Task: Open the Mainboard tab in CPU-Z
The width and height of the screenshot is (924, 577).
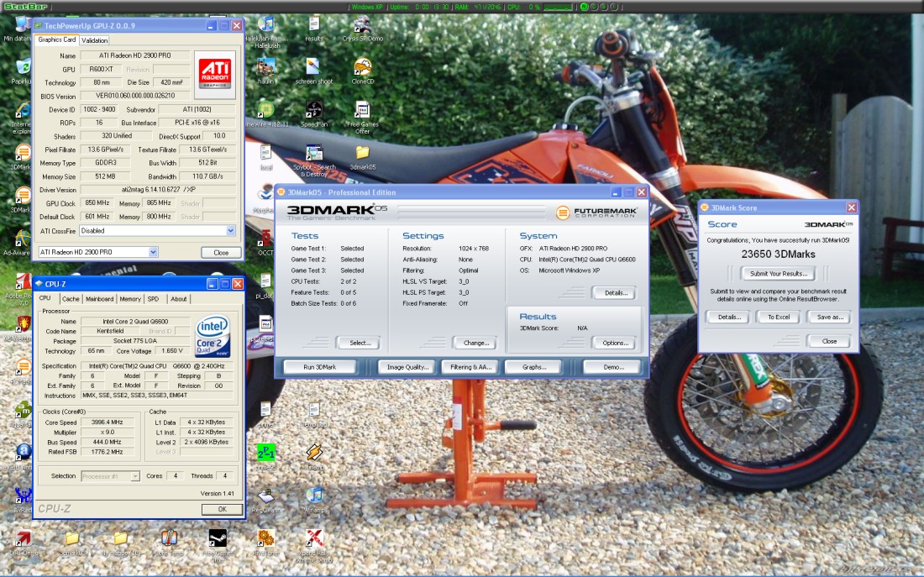Action: click(x=100, y=299)
